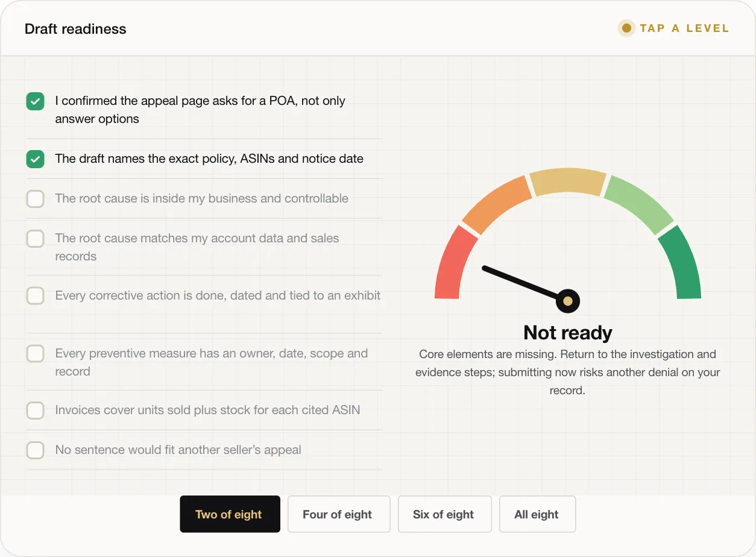756x557 pixels.
Task: Click the text about every corrective action
Action: tap(218, 295)
